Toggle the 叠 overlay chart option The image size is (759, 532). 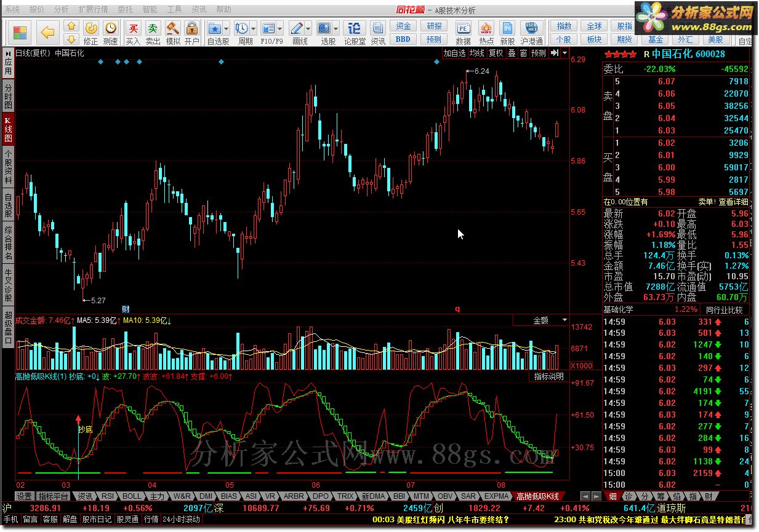[512, 54]
